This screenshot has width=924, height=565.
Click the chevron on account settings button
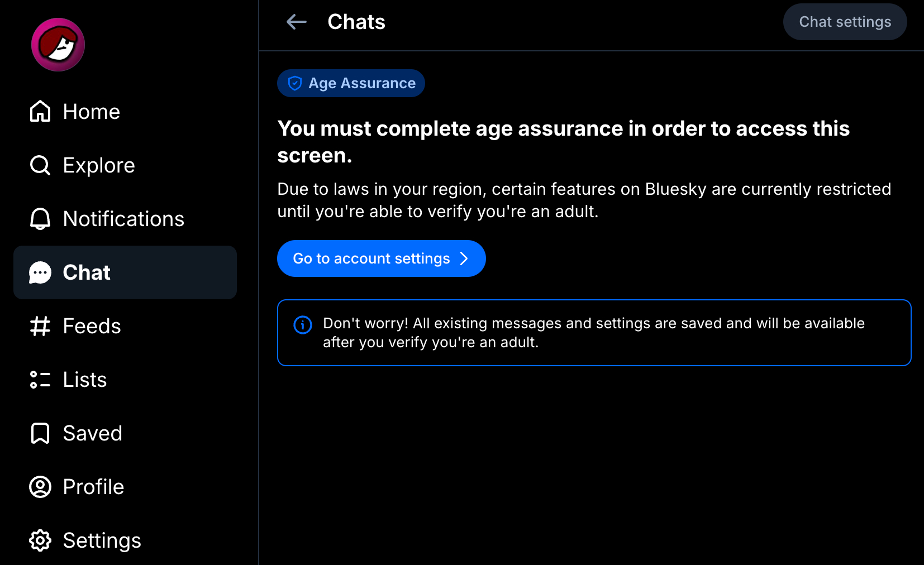point(464,258)
